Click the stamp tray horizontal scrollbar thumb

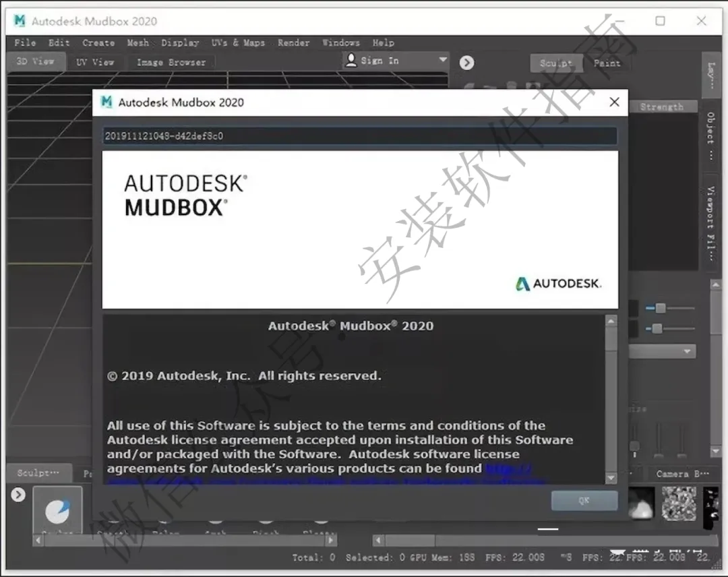tap(410, 541)
